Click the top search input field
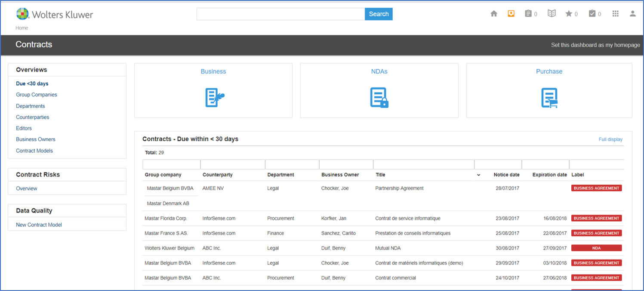 (280, 14)
